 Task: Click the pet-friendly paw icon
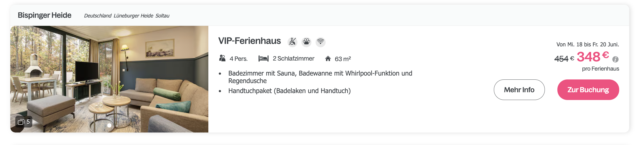pos(306,42)
